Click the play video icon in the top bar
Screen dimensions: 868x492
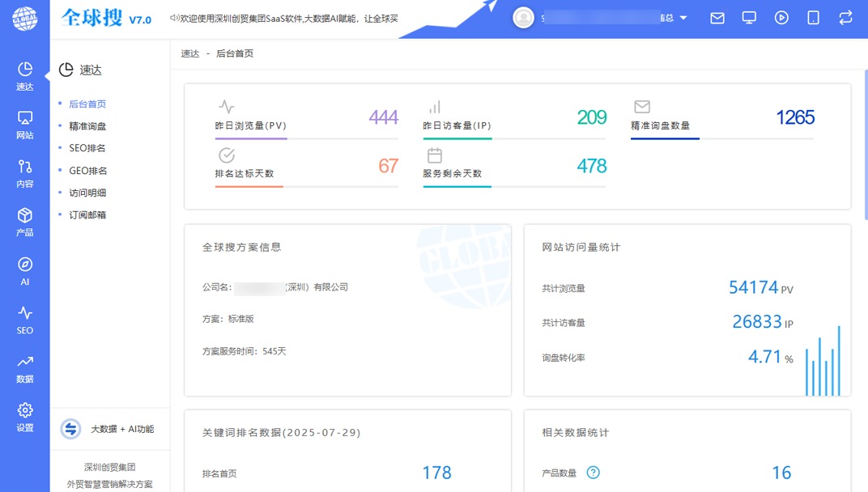[x=781, y=18]
